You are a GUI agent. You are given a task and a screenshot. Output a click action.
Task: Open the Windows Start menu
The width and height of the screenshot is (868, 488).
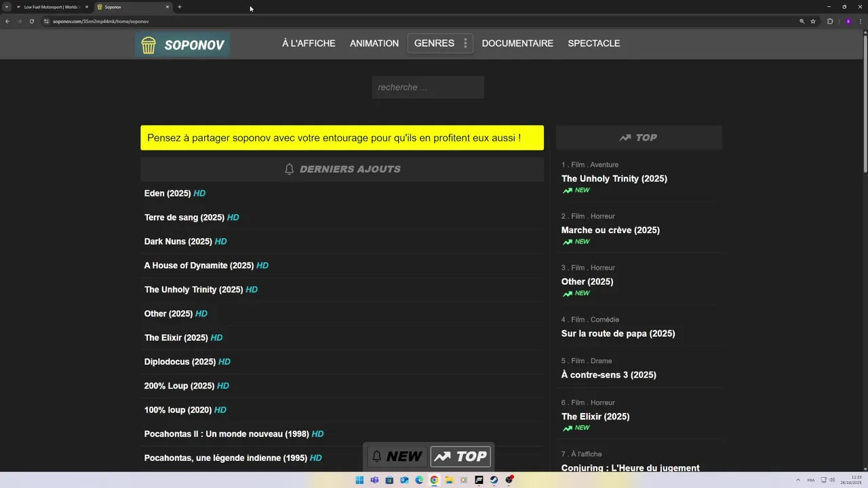(359, 480)
